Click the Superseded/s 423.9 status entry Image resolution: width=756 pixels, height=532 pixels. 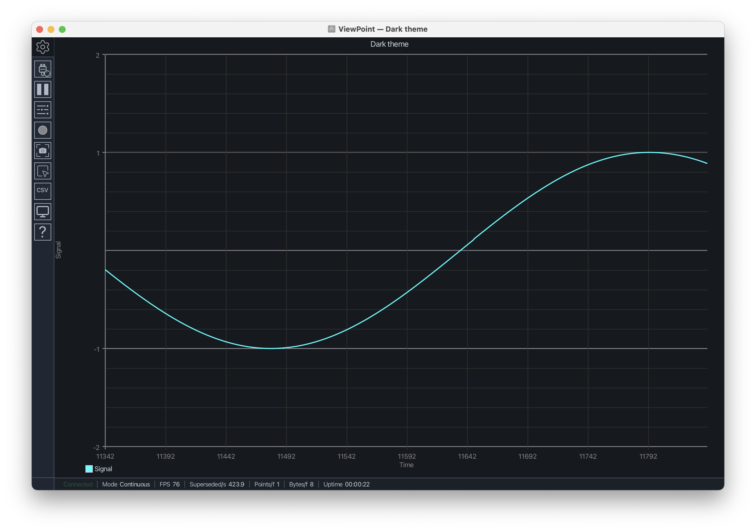tap(217, 484)
